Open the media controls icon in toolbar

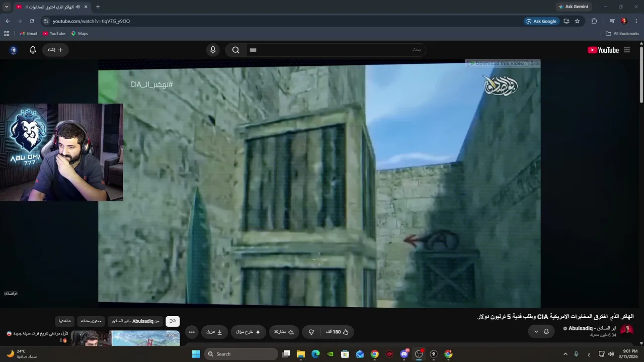612,21
